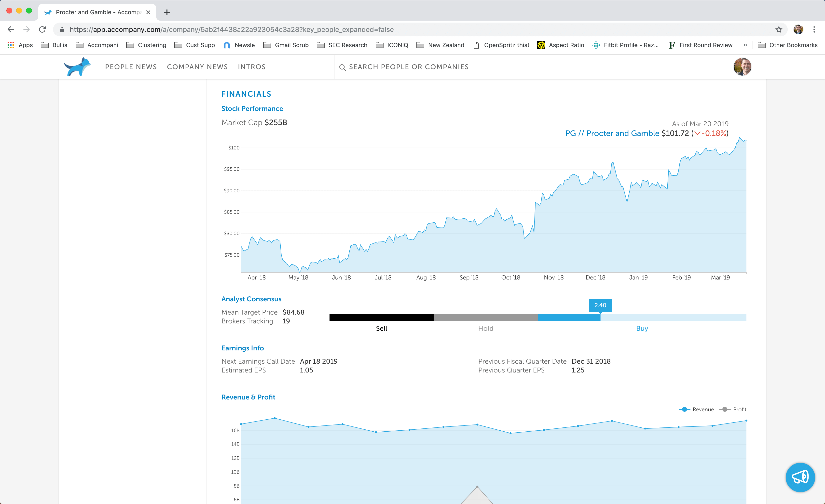Viewport: 825px width, 504px height.
Task: Click the profit data point peak in chart
Action: (x=477, y=487)
